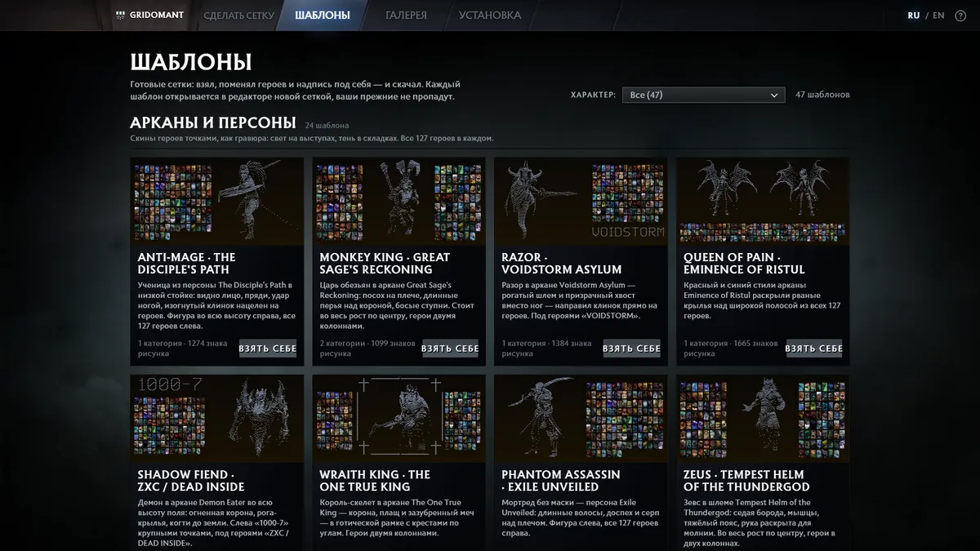
Task: Click the Арканы и персоны section heading
Action: coord(212,122)
